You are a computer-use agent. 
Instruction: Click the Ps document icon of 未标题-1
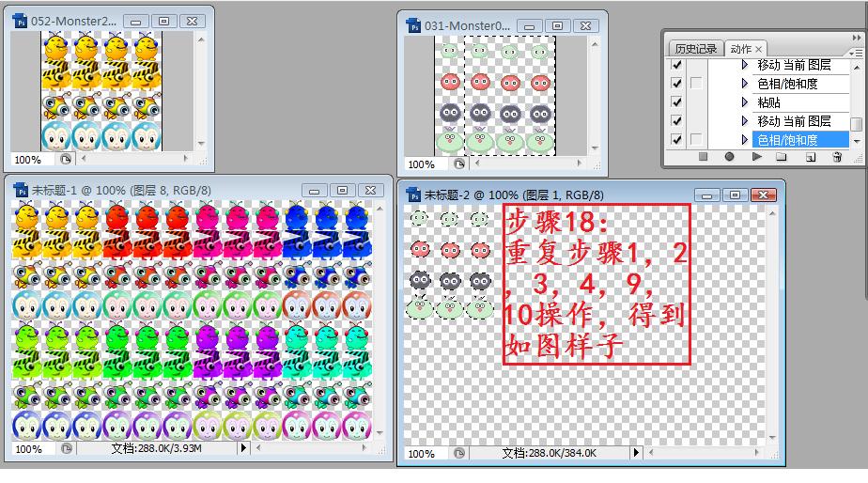[21, 191]
